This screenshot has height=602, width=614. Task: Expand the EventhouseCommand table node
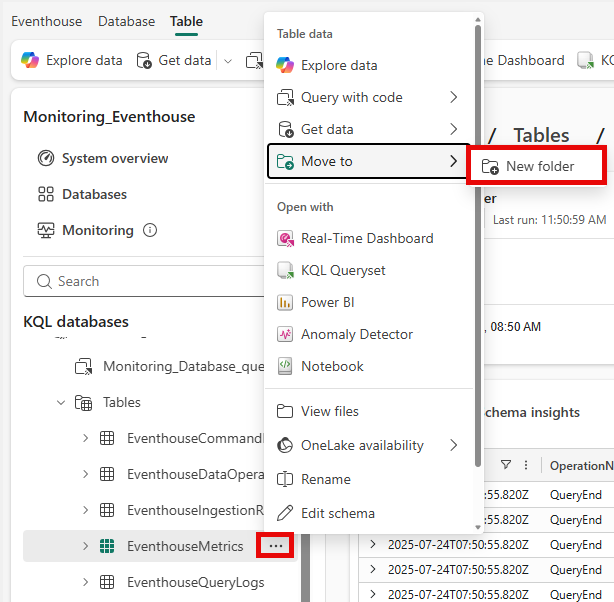[x=86, y=438]
